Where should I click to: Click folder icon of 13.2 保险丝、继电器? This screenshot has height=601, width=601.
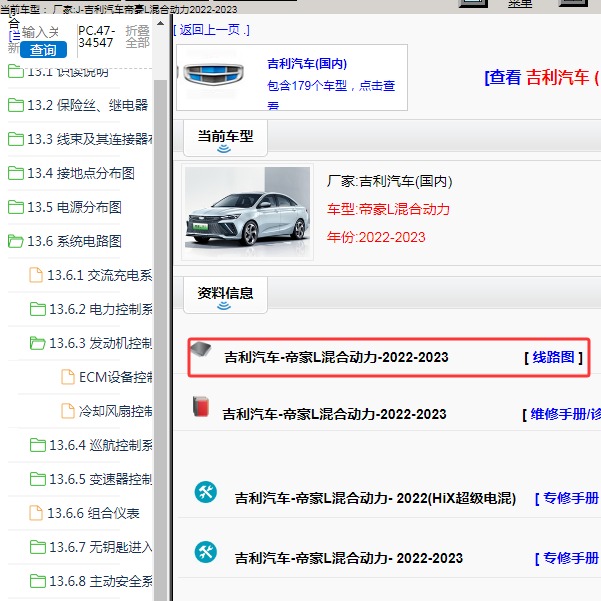tap(16, 105)
